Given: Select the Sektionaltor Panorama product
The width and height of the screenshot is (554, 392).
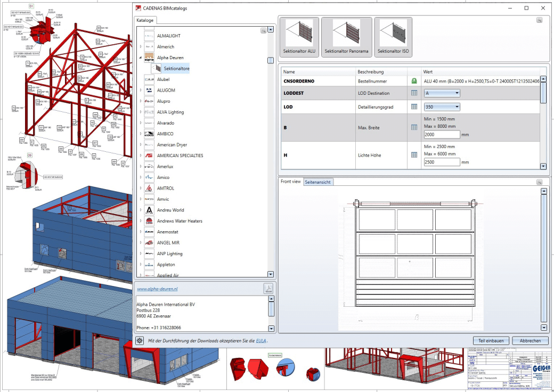Looking at the screenshot, I should [347, 37].
